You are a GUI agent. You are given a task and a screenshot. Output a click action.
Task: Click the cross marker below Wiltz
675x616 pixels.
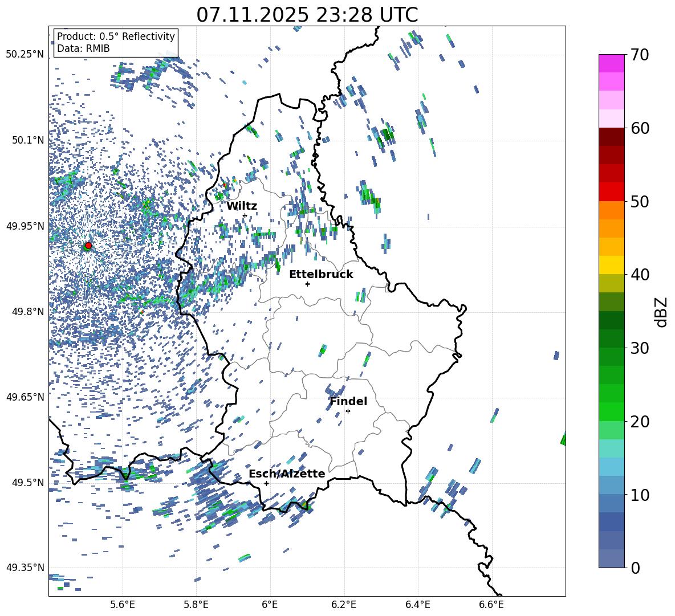[245, 215]
